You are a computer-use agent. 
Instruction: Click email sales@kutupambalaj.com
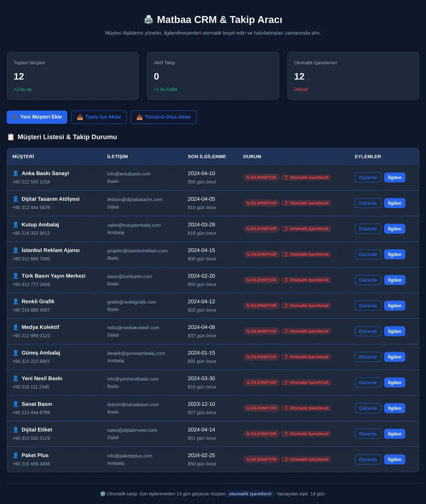tap(134, 225)
